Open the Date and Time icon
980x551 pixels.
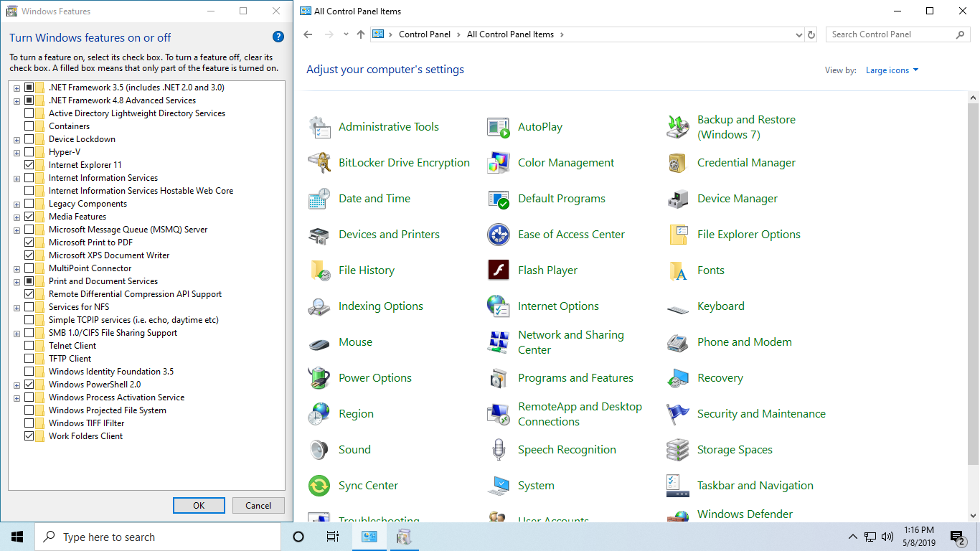319,199
